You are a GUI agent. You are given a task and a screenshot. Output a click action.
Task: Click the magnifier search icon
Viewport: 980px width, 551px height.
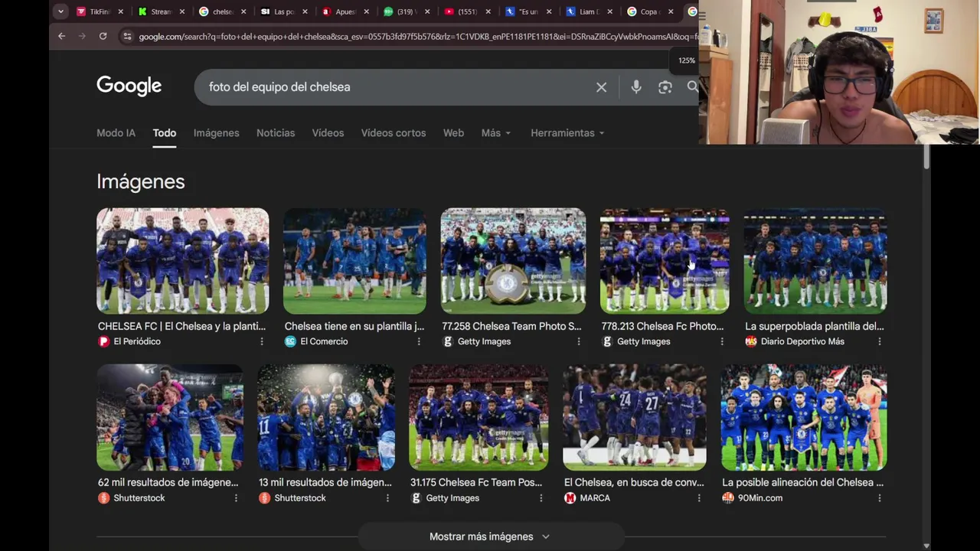click(692, 87)
